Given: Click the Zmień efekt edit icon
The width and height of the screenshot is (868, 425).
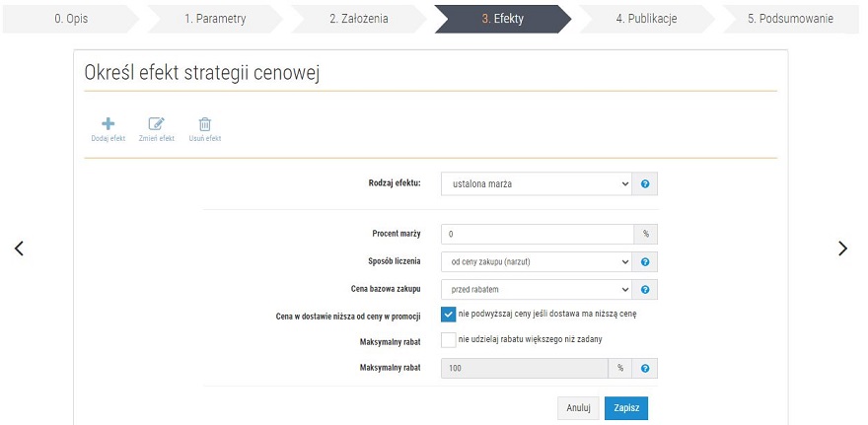Looking at the screenshot, I should click(157, 124).
